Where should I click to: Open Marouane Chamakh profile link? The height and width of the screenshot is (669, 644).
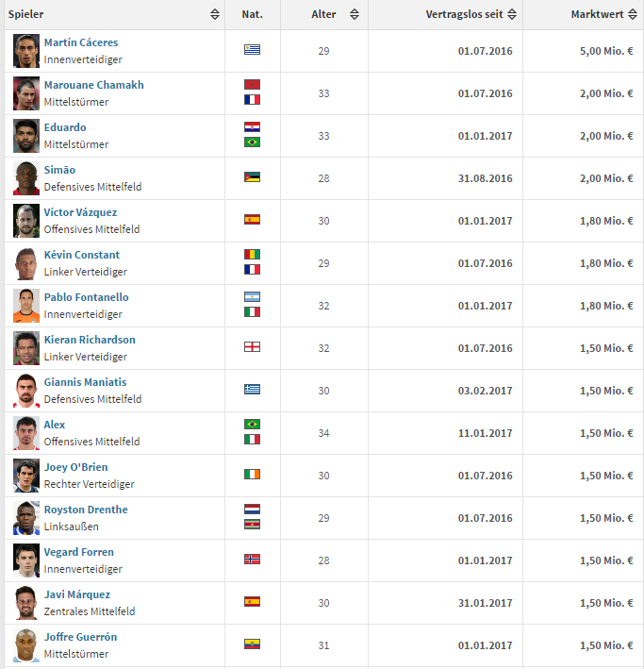(94, 85)
